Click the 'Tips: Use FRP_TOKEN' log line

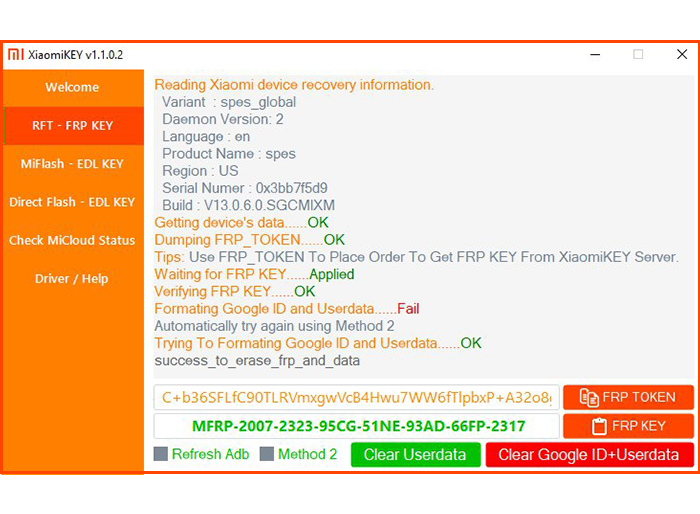click(417, 257)
